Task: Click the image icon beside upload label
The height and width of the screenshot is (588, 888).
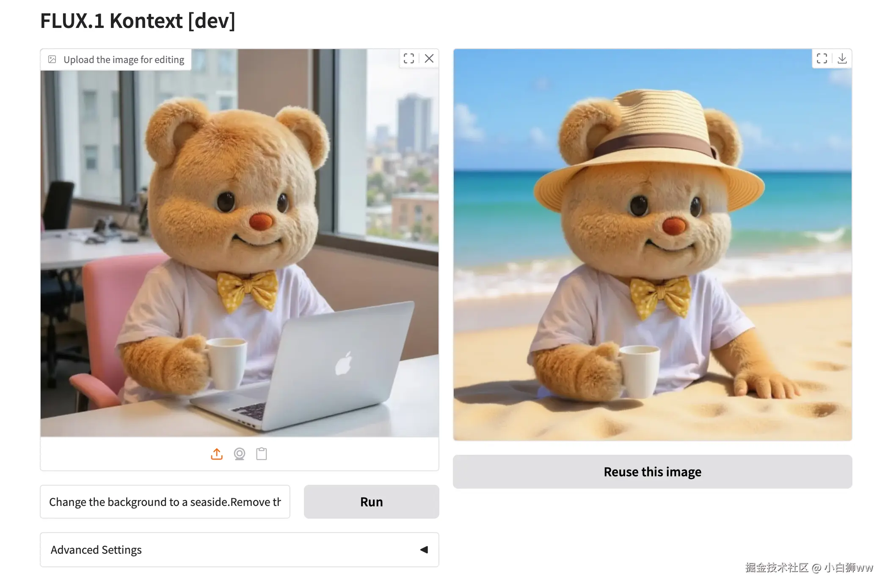Action: [x=52, y=59]
